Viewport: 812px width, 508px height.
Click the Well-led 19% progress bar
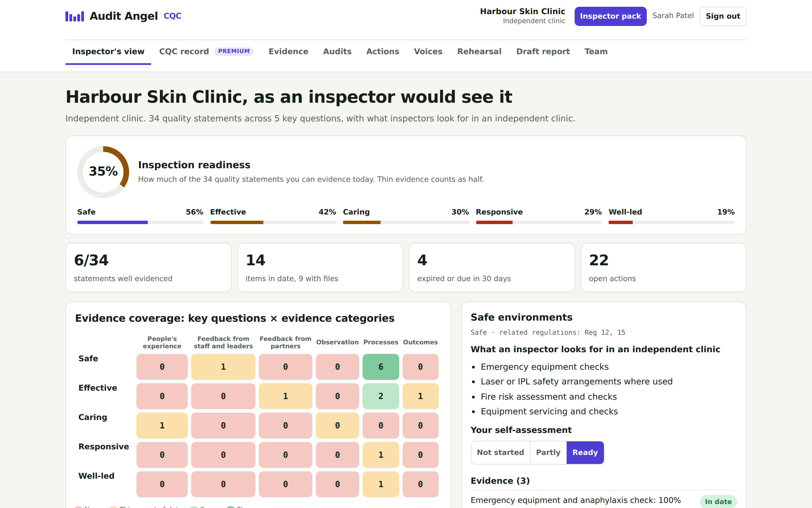pyautogui.click(x=671, y=222)
